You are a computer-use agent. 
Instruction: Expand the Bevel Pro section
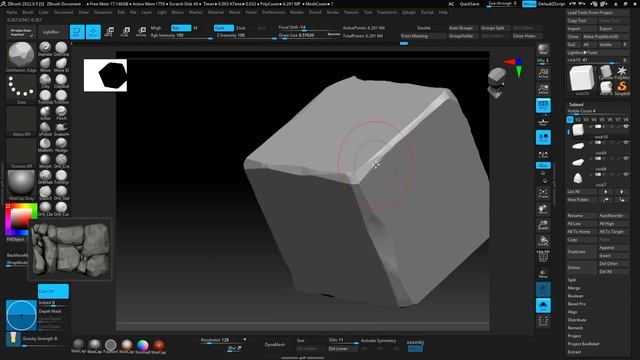(x=577, y=304)
